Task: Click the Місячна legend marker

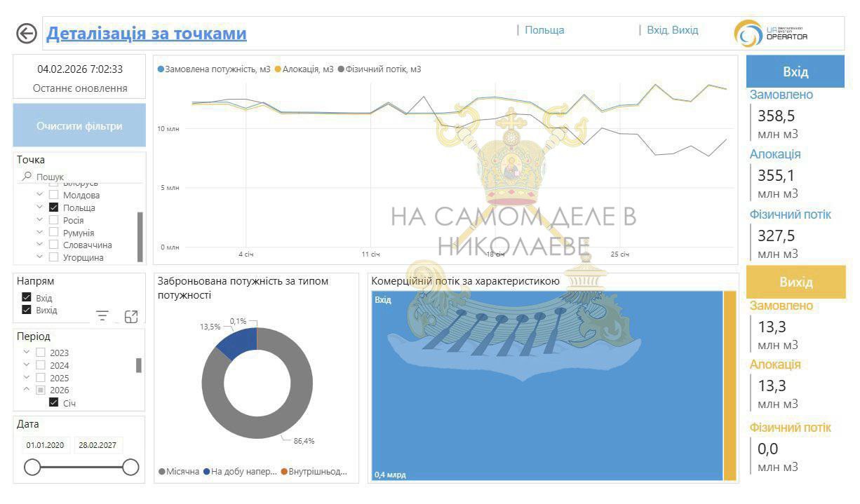Action: (162, 472)
